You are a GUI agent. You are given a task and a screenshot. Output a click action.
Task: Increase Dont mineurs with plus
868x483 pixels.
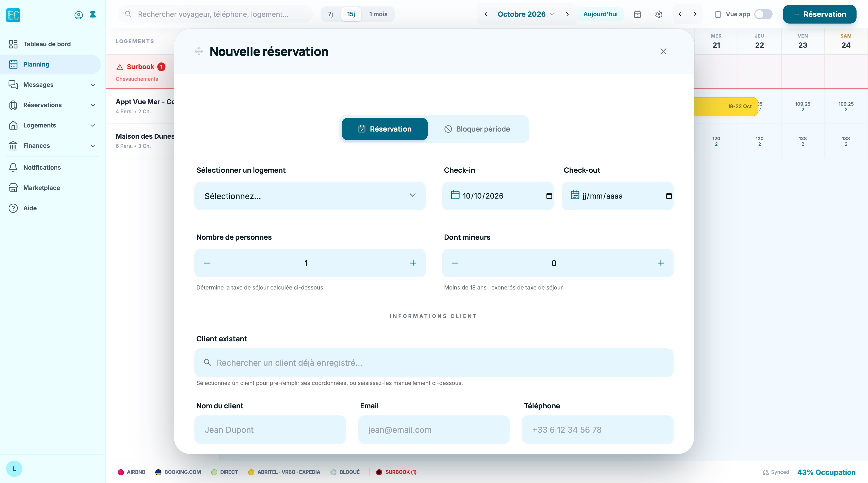pos(661,263)
